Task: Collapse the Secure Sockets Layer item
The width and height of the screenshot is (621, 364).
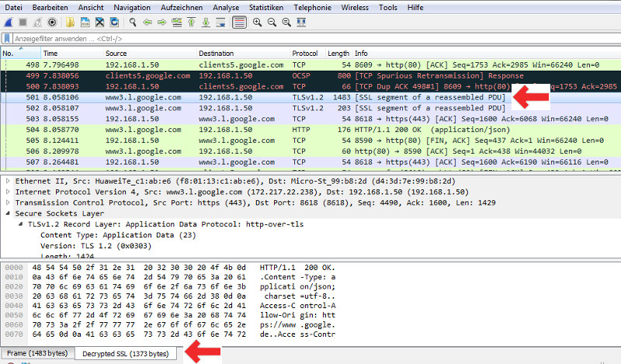Action: click(x=8, y=213)
